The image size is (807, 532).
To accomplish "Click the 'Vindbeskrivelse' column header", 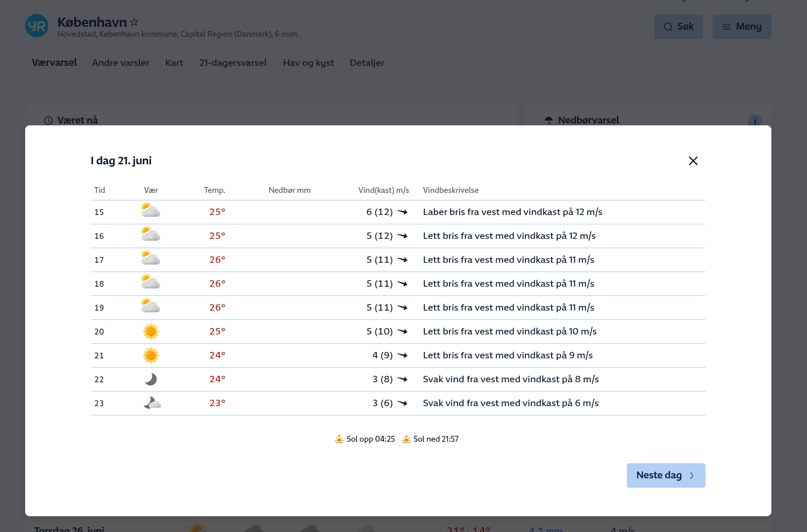I will (x=451, y=190).
